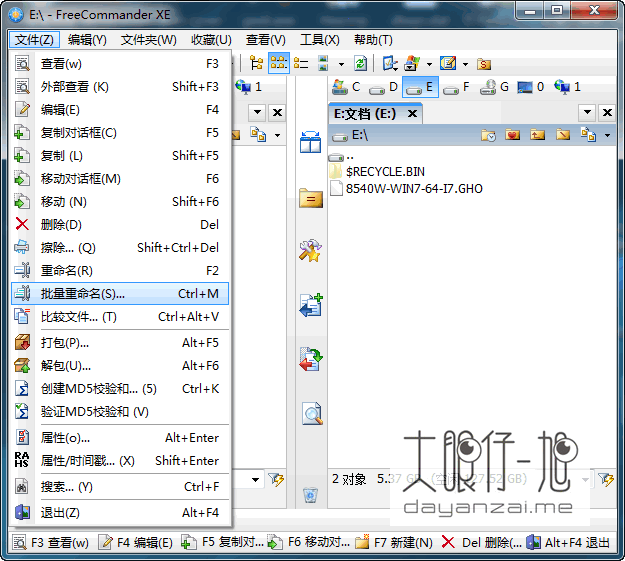Click the Windows programs toolbar icon

point(412,63)
